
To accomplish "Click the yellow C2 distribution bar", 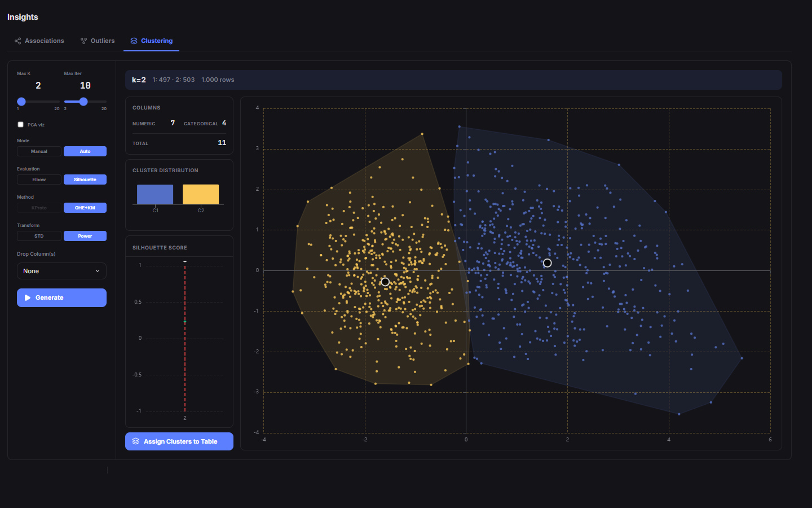I will 201,195.
